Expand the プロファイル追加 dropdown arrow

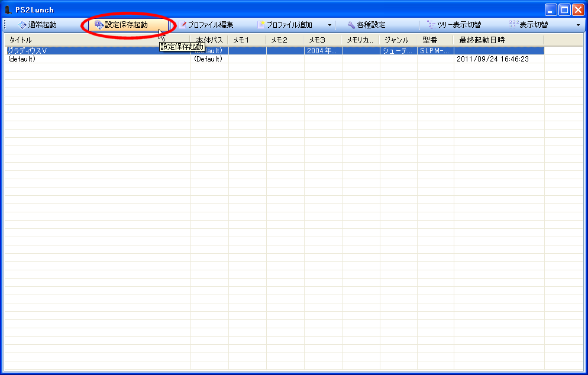pyautogui.click(x=329, y=25)
